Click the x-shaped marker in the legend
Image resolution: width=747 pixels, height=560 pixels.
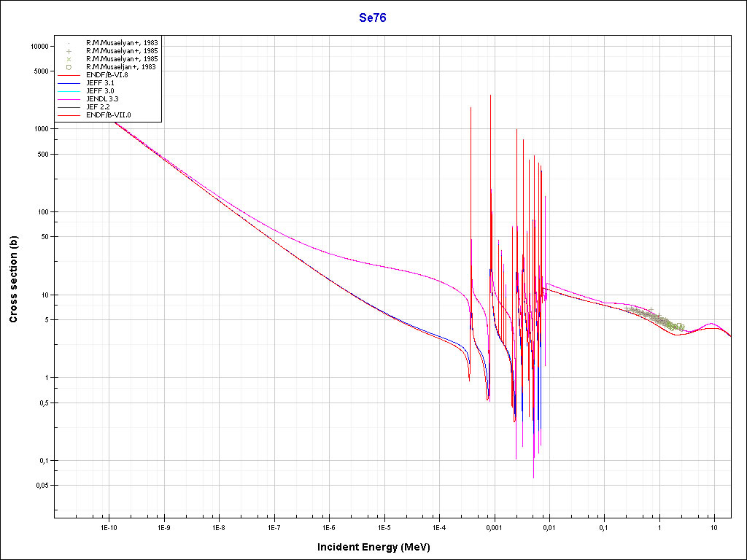coord(69,59)
